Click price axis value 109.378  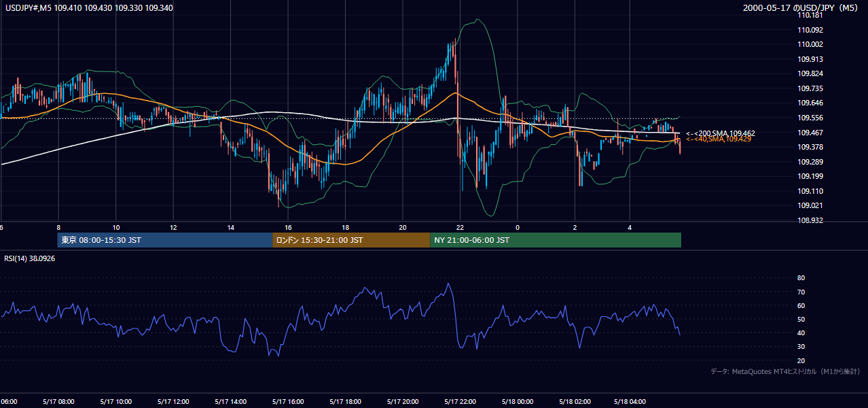(811, 147)
